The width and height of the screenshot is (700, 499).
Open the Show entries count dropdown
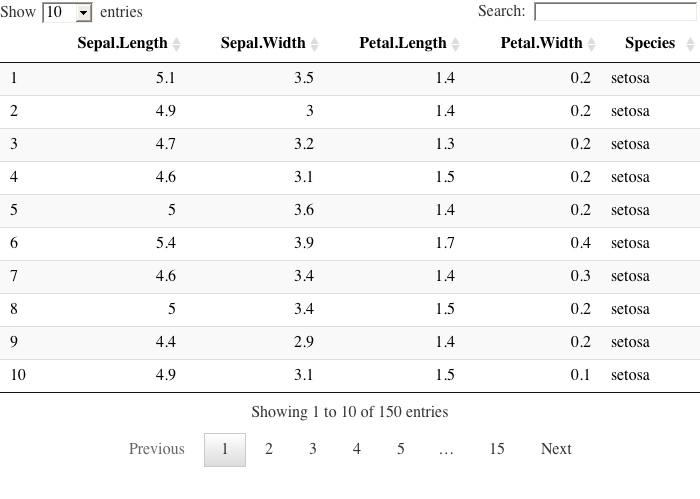tap(68, 13)
